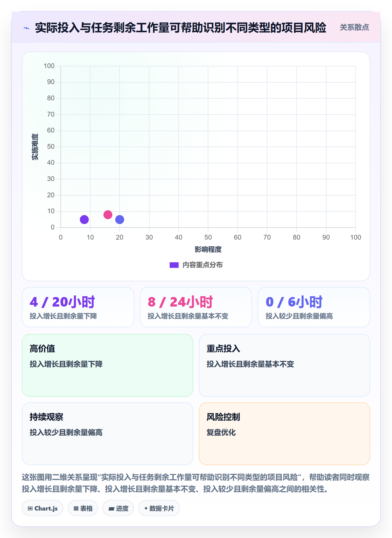The height and width of the screenshot is (538, 392).
Task: Click the 数据卡片 tag chip
Action: coord(159,508)
